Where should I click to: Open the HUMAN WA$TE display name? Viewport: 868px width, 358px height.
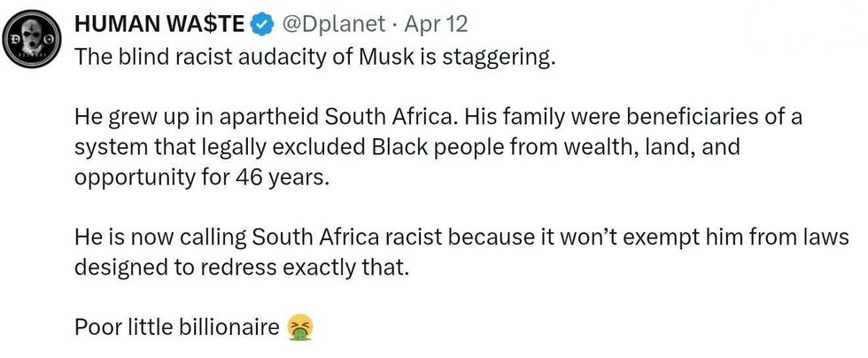point(162,23)
